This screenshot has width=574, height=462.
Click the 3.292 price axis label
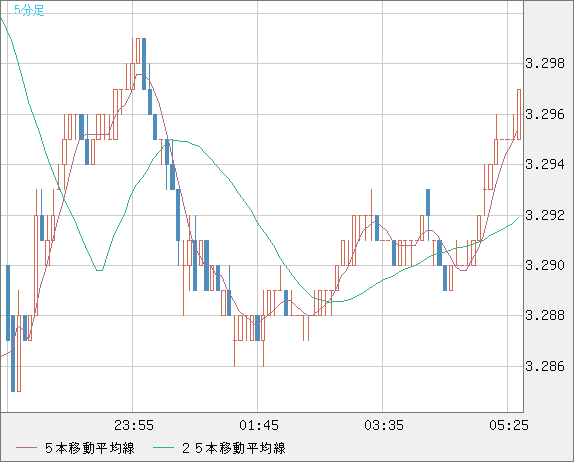tap(545, 215)
